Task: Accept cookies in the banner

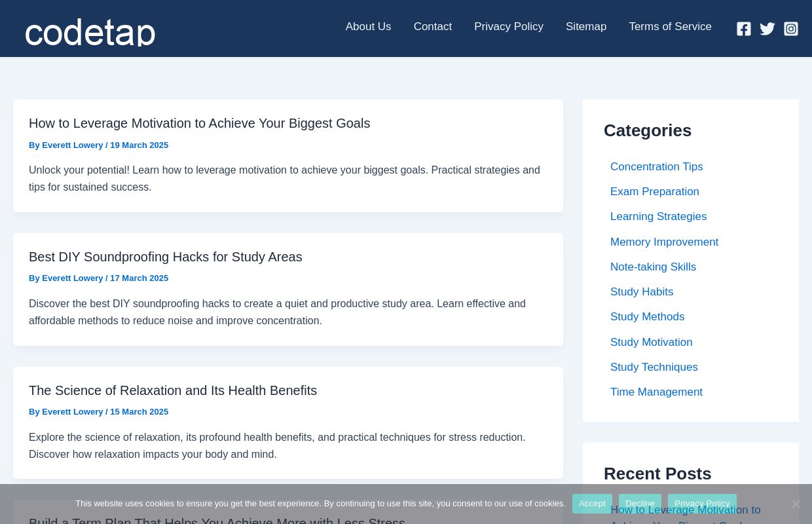Action: 592,504
